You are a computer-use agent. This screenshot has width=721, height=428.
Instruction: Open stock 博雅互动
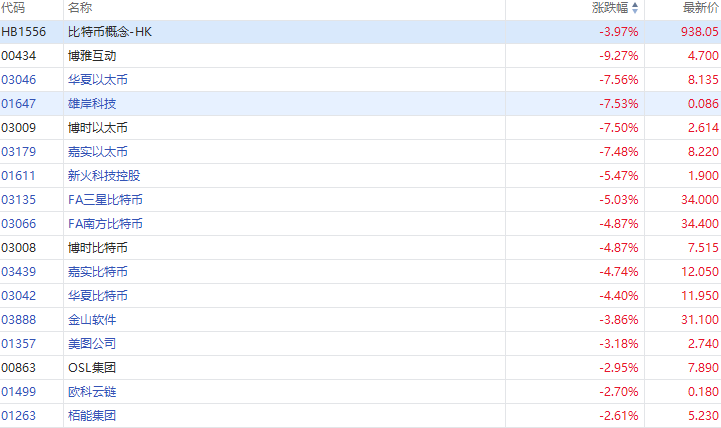point(92,56)
